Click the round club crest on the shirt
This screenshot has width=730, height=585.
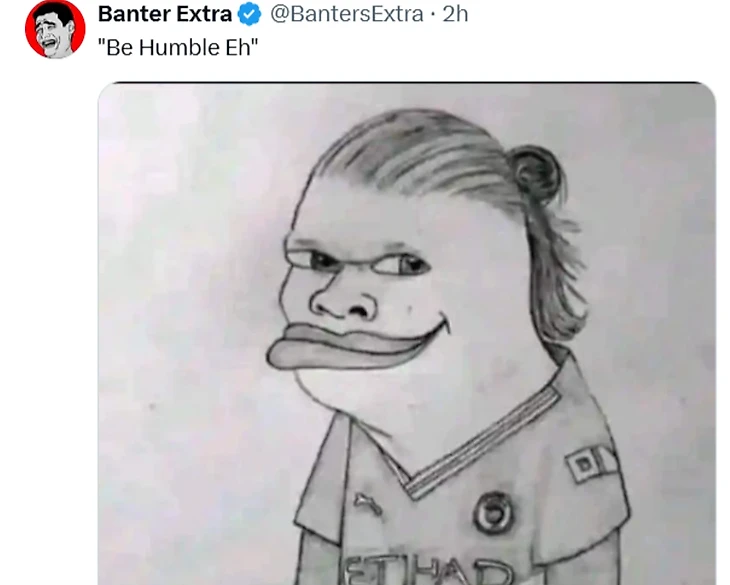point(493,514)
